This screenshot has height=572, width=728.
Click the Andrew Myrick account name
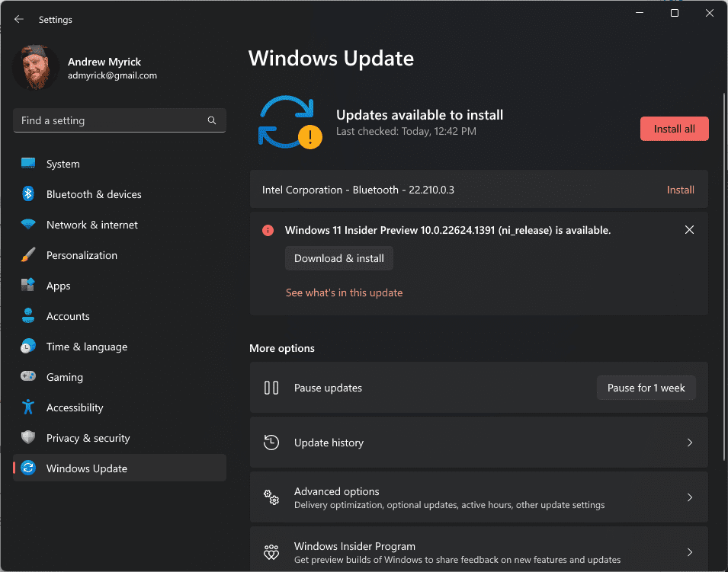(104, 62)
